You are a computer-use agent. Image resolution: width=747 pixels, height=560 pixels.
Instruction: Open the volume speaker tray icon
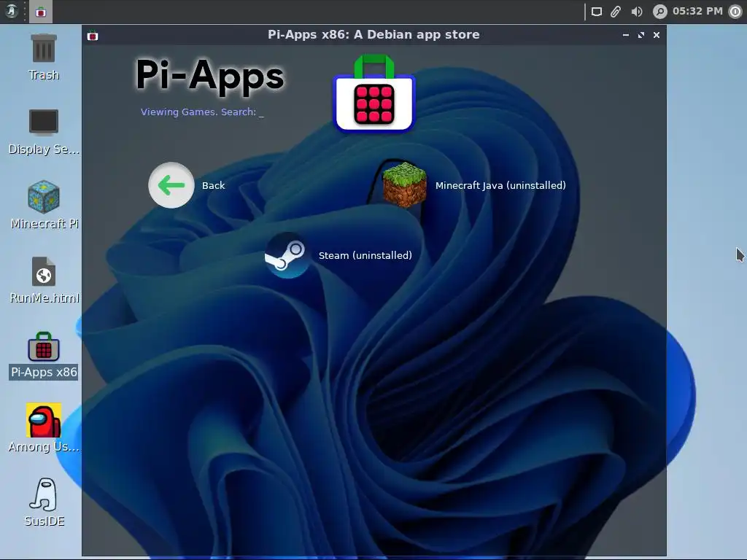(x=636, y=12)
